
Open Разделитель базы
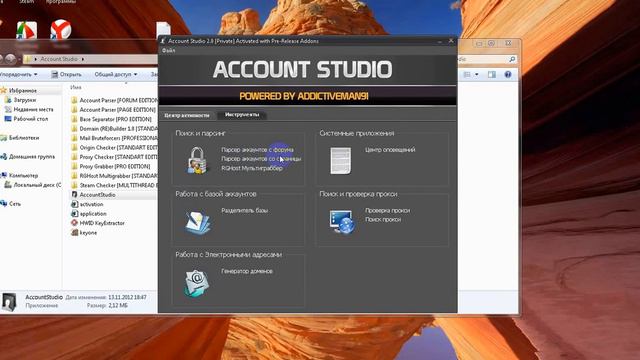coord(244,211)
